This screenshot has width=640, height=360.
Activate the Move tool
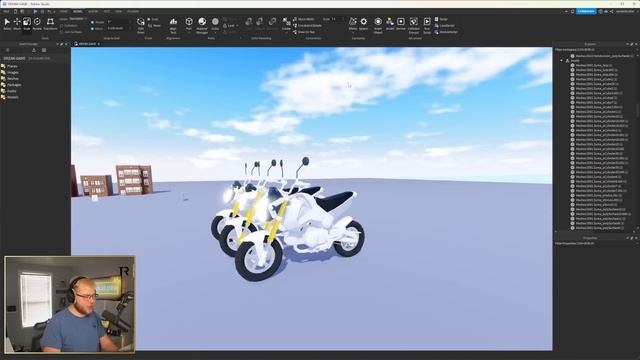(17, 24)
